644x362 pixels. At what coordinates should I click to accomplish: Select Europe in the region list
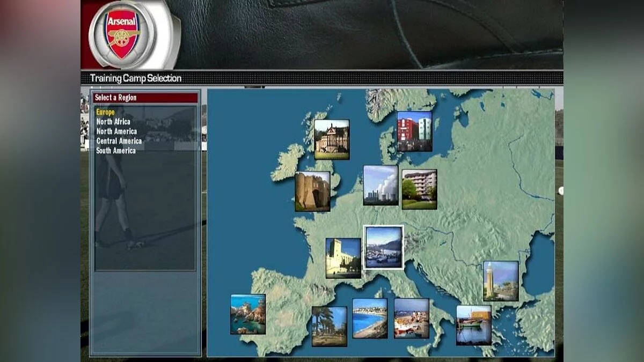tap(106, 112)
